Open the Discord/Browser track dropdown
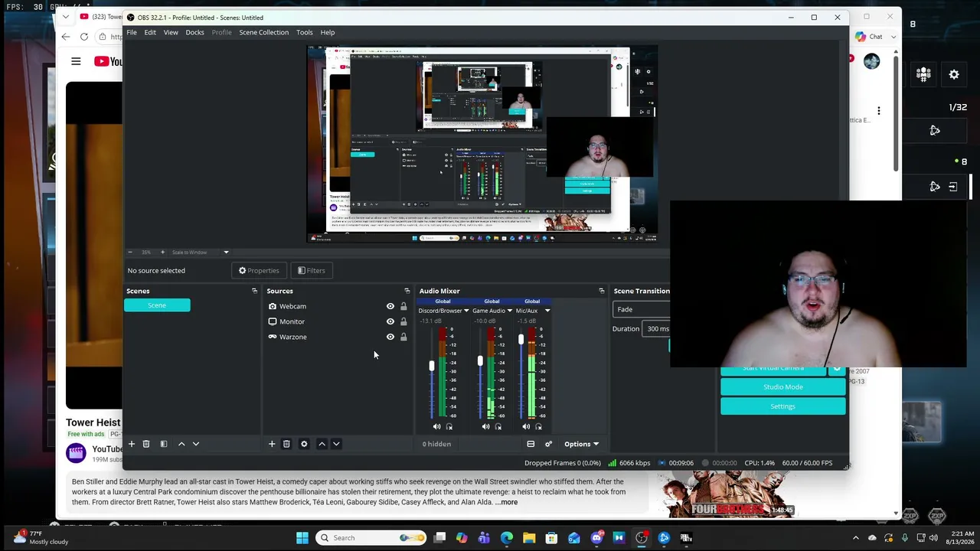The image size is (980, 551). pos(465,311)
